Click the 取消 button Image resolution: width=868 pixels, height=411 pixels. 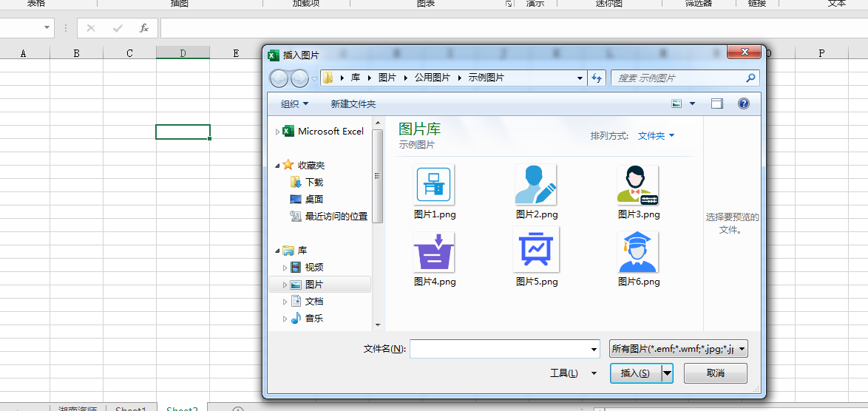click(715, 373)
